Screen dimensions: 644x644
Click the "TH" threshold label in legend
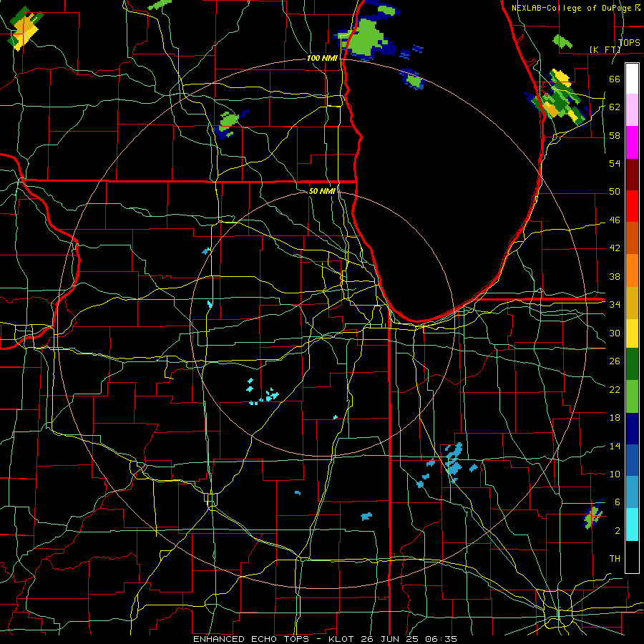tap(615, 558)
